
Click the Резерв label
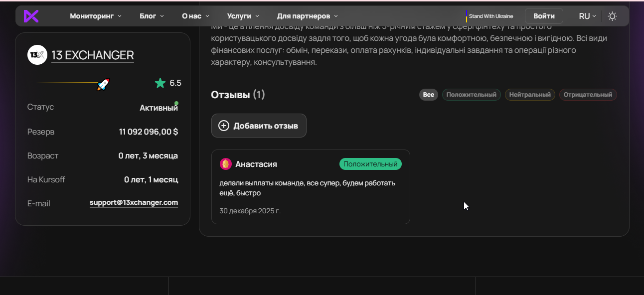click(x=41, y=132)
